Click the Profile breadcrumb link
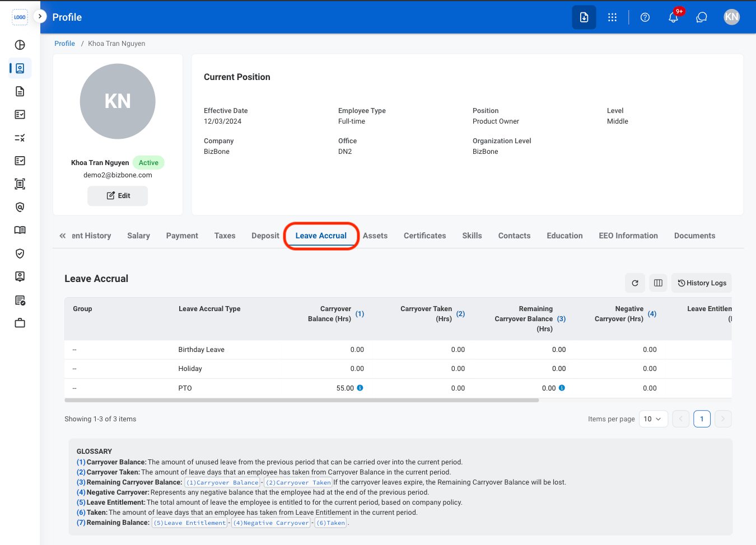Image resolution: width=756 pixels, height=545 pixels. (64, 44)
